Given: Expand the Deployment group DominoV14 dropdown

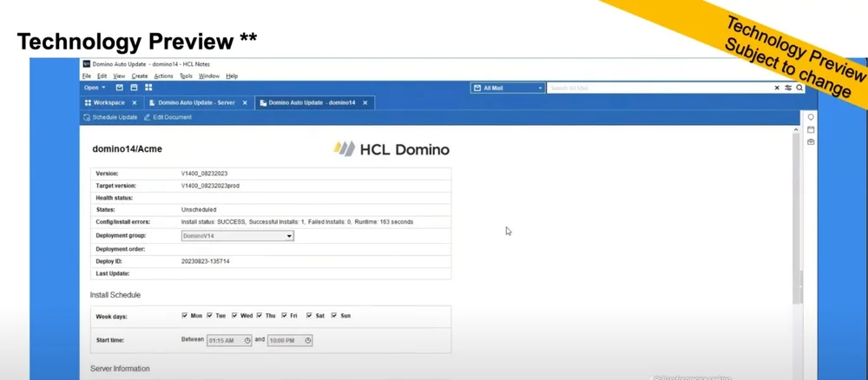Looking at the screenshot, I should 289,236.
